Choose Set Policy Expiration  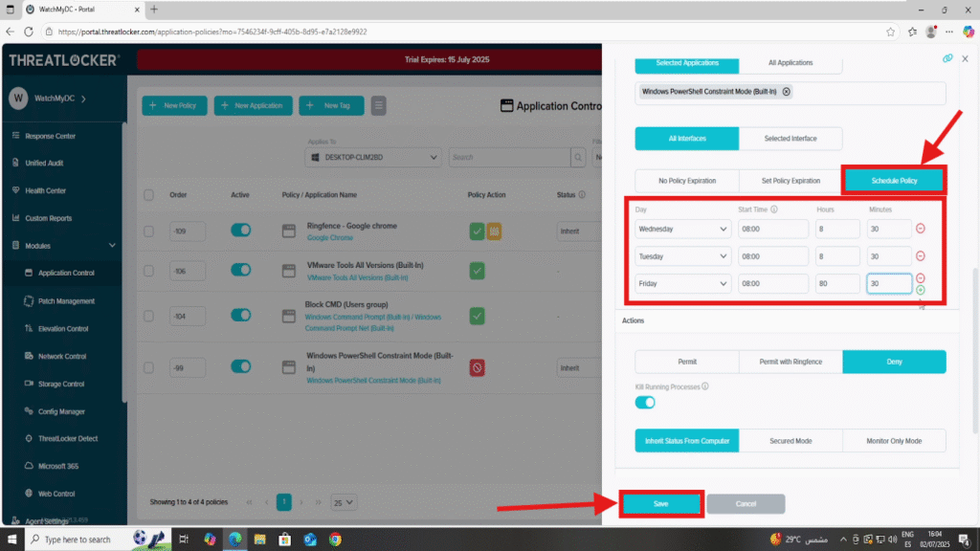791,181
